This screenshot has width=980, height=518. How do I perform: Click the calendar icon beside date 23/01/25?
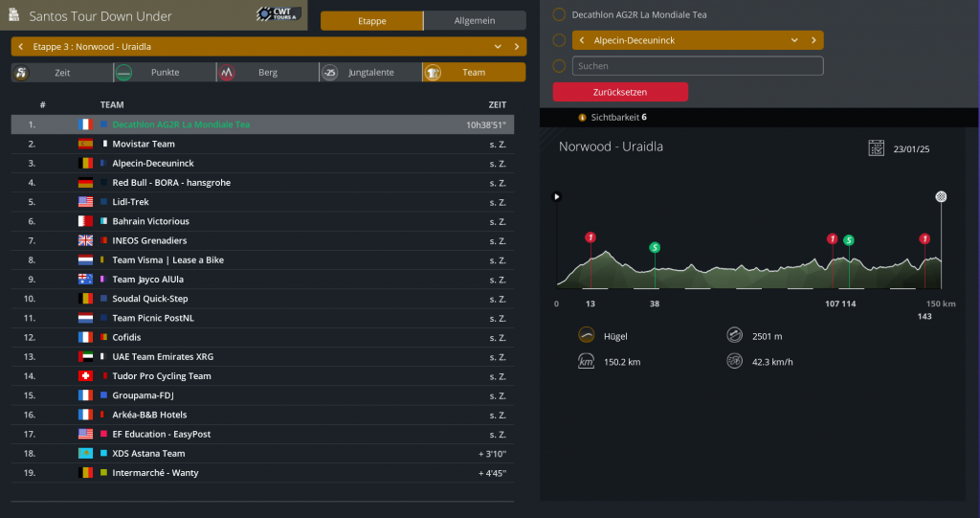pos(876,147)
